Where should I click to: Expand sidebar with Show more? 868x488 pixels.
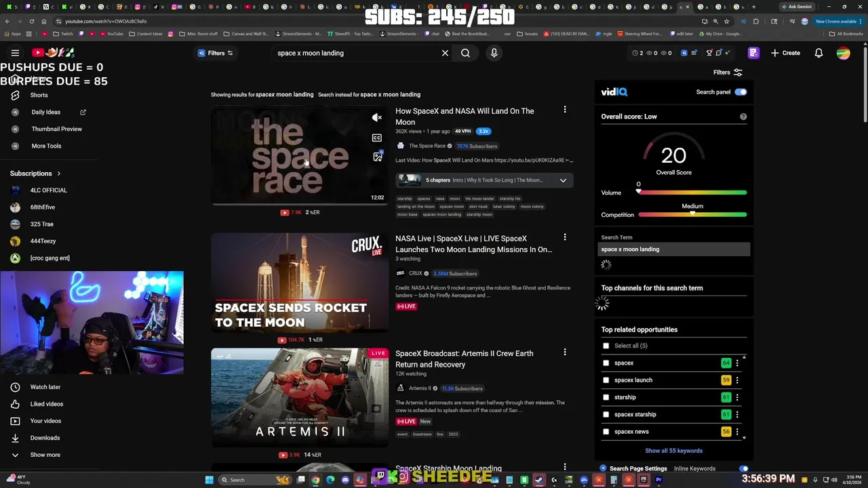click(45, 455)
